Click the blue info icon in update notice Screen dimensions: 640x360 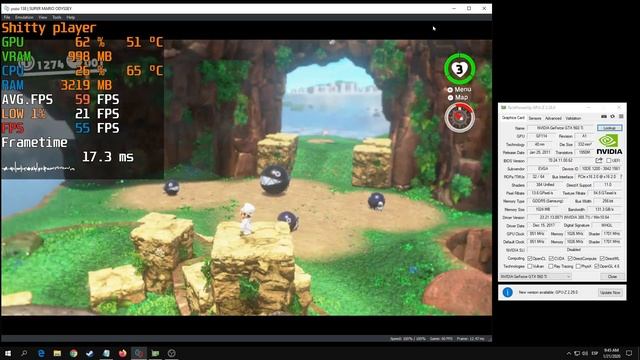coord(507,292)
